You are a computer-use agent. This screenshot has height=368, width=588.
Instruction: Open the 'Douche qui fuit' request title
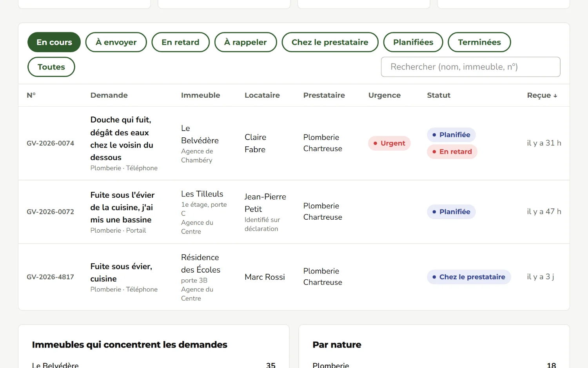coord(122,138)
